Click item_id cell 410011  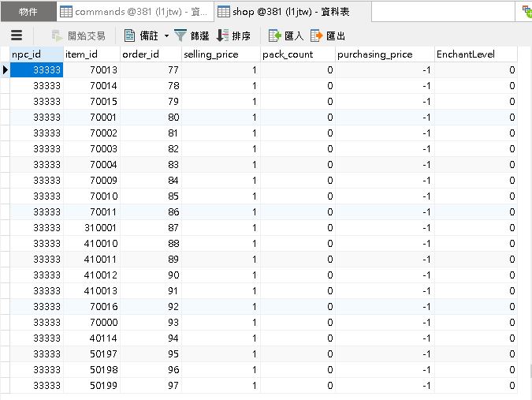(x=91, y=259)
